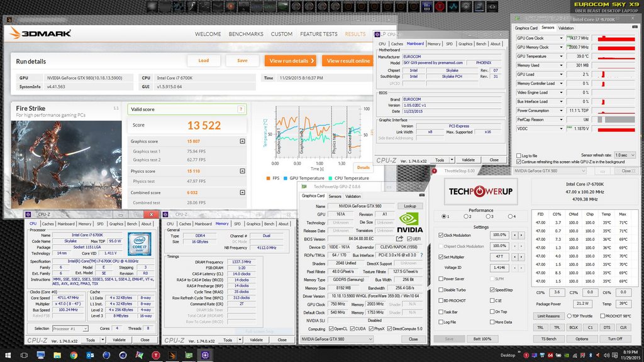Image resolution: width=644 pixels, height=362 pixels.
Task: Click View result online button
Action: [x=348, y=61]
